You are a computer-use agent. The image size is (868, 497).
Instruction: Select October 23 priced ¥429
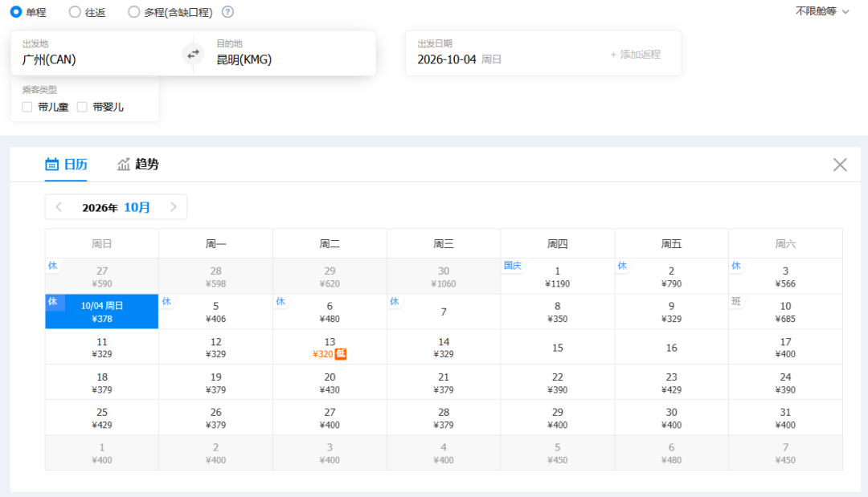(x=671, y=382)
